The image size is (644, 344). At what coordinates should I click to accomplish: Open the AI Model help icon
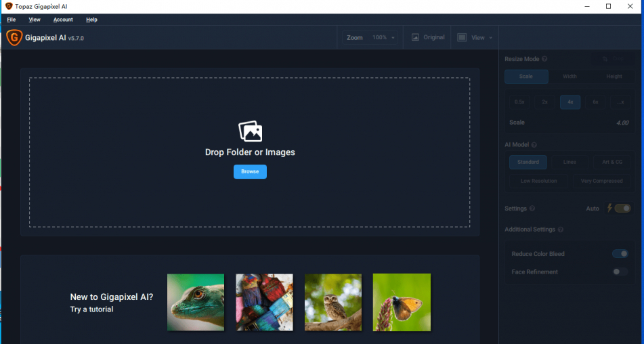coord(534,144)
